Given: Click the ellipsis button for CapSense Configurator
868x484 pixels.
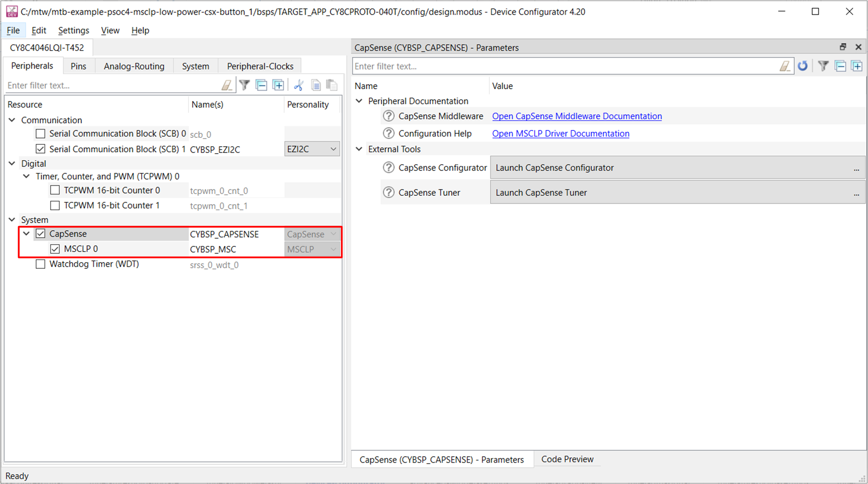Looking at the screenshot, I should tap(856, 168).
